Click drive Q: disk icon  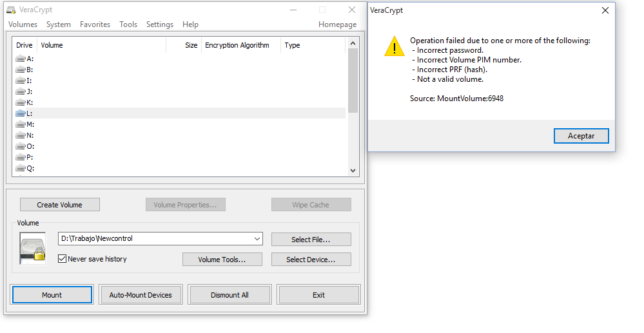pos(21,168)
